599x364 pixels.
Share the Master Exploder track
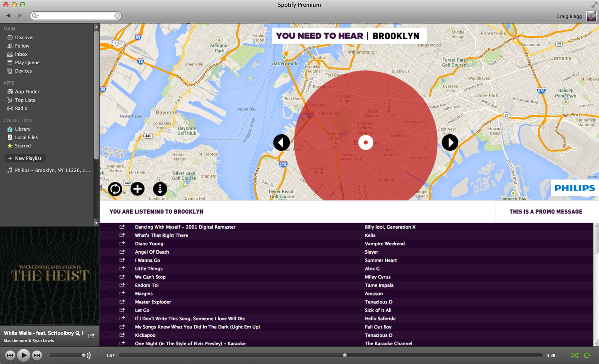pyautogui.click(x=122, y=302)
